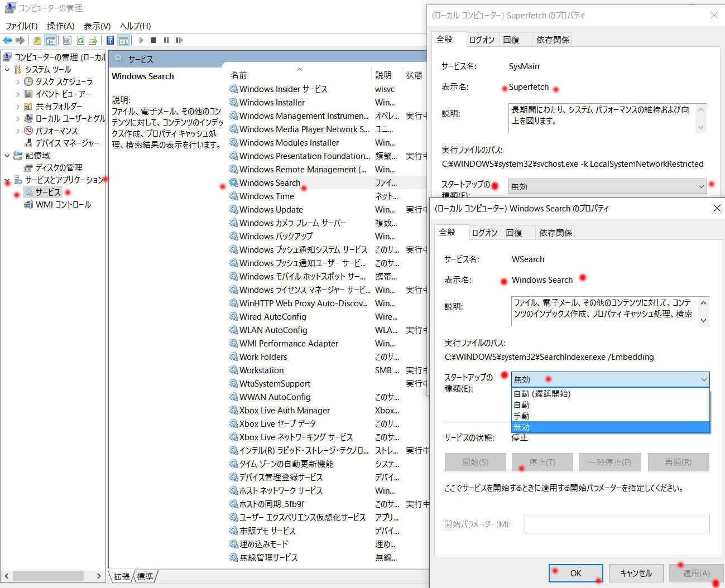Viewport: 725px width, 588px height.
Task: Switch to 標準 tab below services list
Action: pyautogui.click(x=145, y=576)
